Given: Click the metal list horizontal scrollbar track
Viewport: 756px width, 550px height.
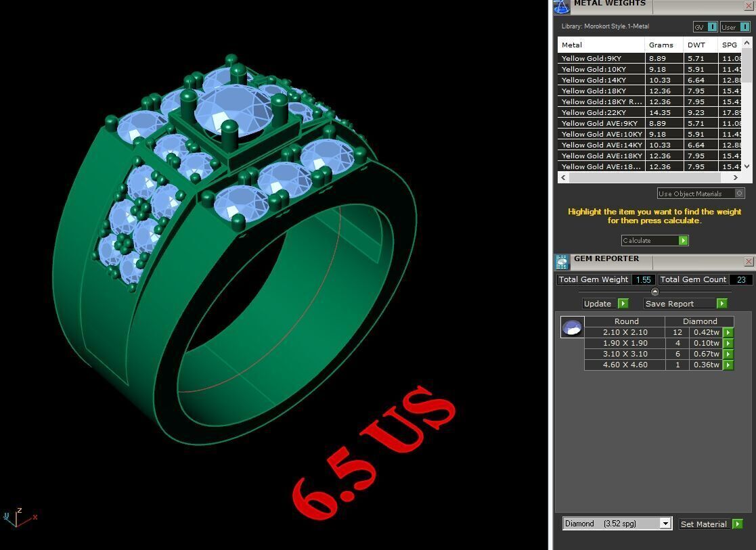Looking at the screenshot, I should [x=650, y=177].
